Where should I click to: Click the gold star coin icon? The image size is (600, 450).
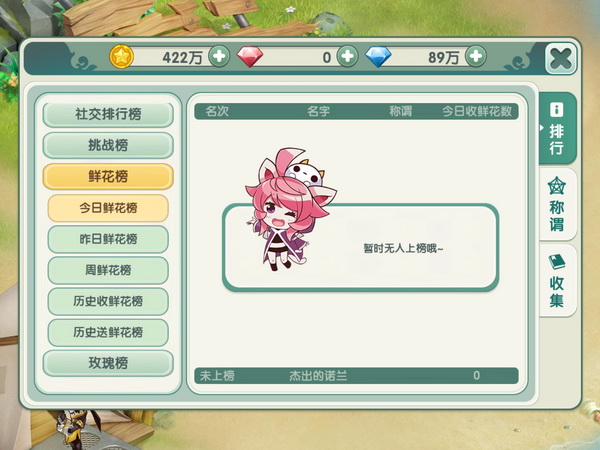(x=122, y=56)
